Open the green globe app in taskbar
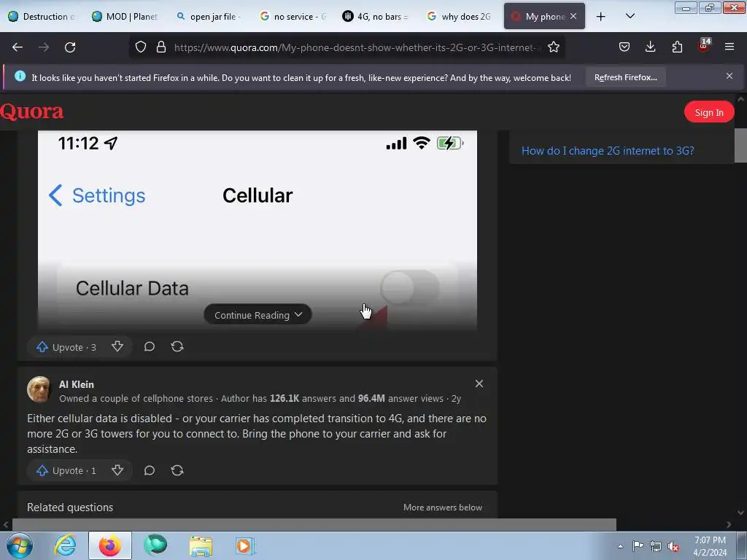 (x=155, y=545)
